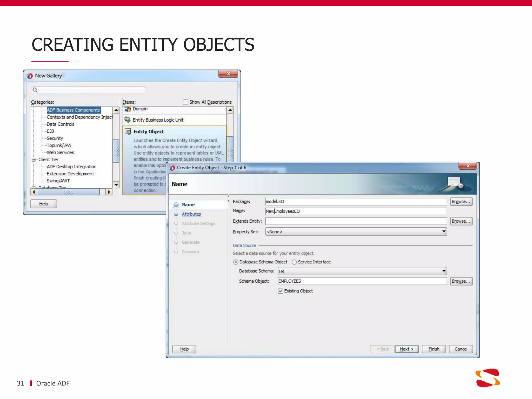532x399 pixels.
Task: Open the Property Set dropdown
Action: tap(444, 231)
